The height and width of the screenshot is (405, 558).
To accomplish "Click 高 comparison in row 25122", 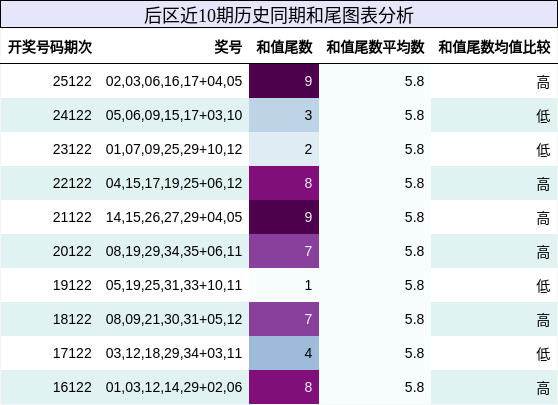I will pyautogui.click(x=543, y=82).
